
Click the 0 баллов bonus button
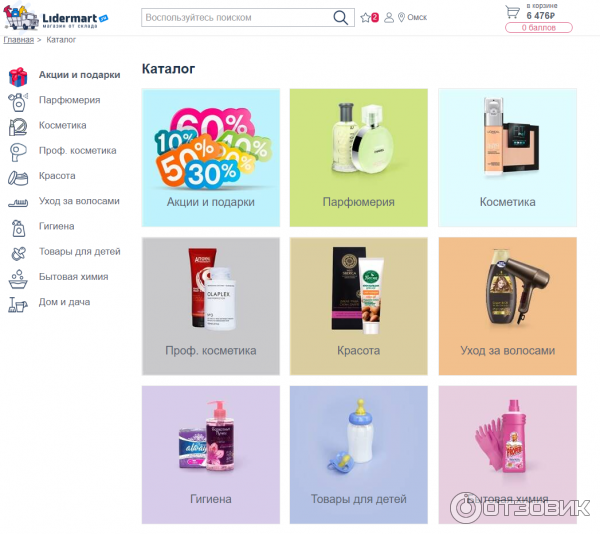tap(538, 28)
